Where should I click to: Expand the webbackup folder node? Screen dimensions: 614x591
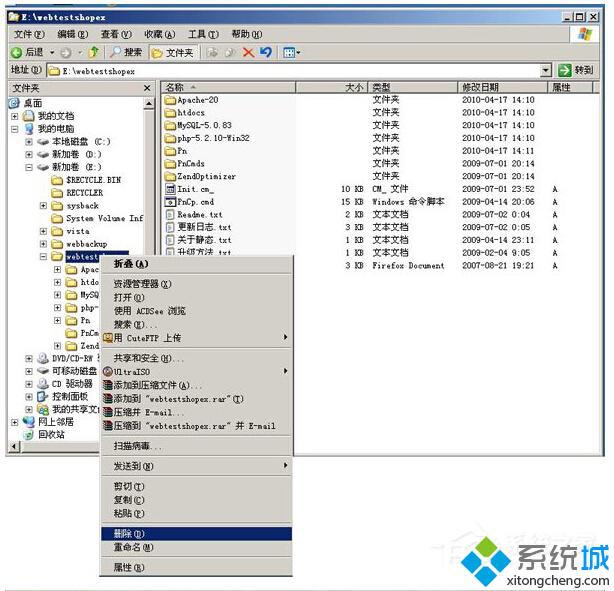pos(43,244)
